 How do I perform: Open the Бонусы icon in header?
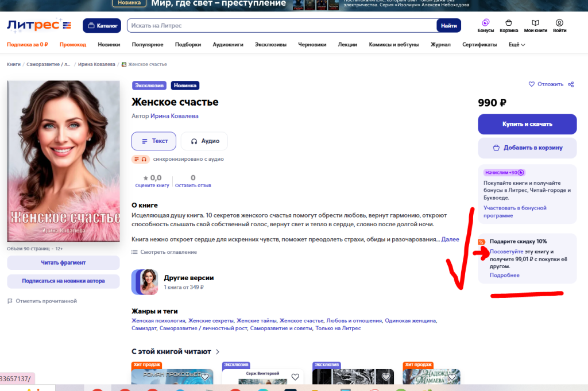[485, 24]
